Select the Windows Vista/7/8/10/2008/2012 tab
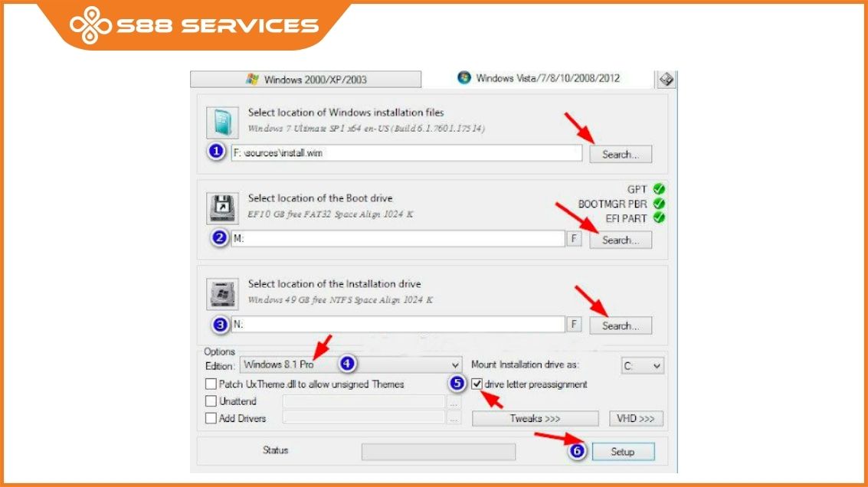 (x=539, y=78)
